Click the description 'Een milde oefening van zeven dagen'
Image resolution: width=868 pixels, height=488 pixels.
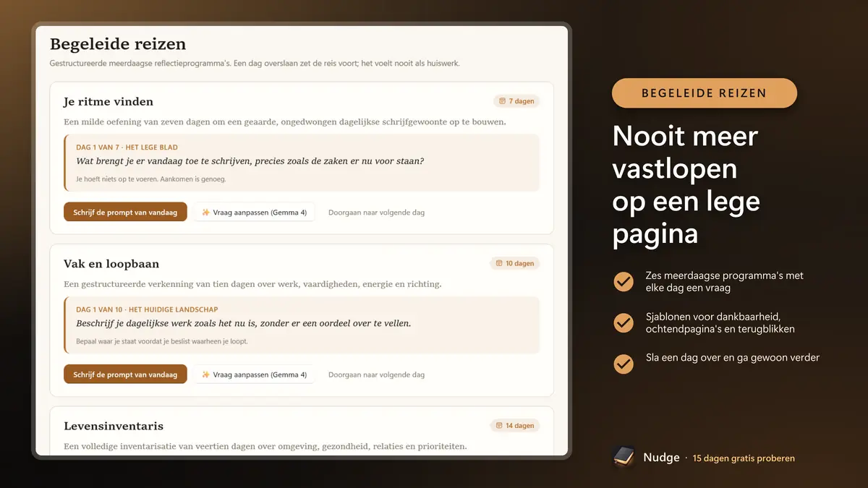[285, 121]
